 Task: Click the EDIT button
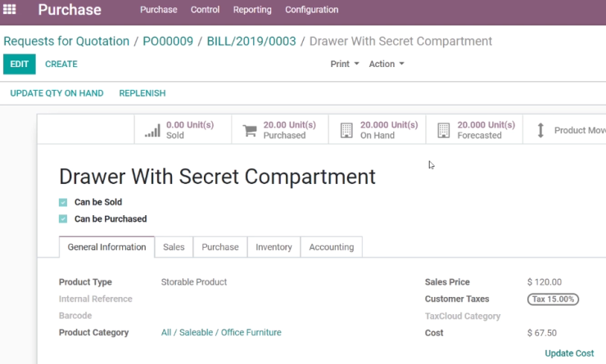20,64
